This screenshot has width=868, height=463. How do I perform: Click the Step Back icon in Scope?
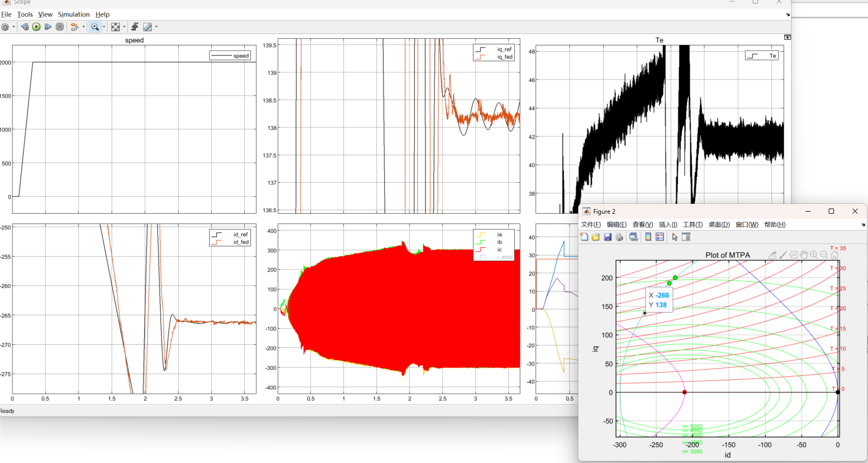[25, 27]
